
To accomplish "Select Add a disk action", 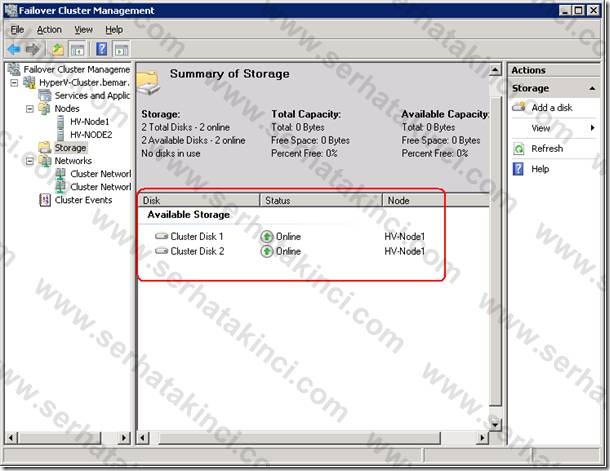I will [552, 107].
